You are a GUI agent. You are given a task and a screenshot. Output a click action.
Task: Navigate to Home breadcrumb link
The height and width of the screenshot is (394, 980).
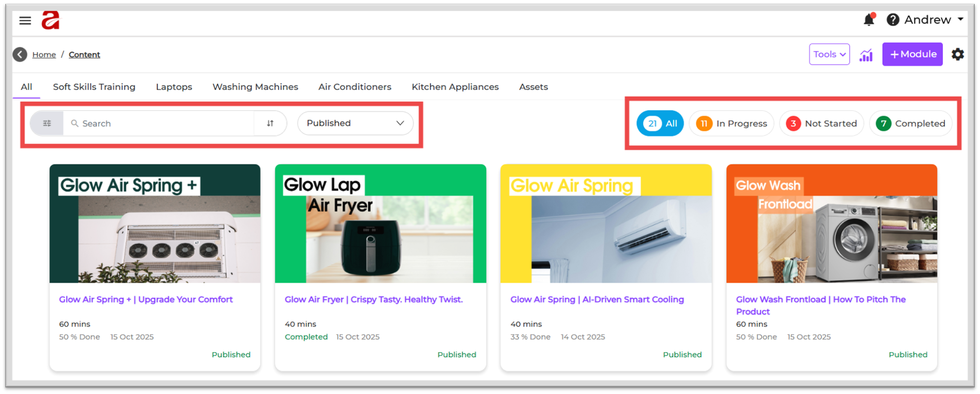click(44, 55)
